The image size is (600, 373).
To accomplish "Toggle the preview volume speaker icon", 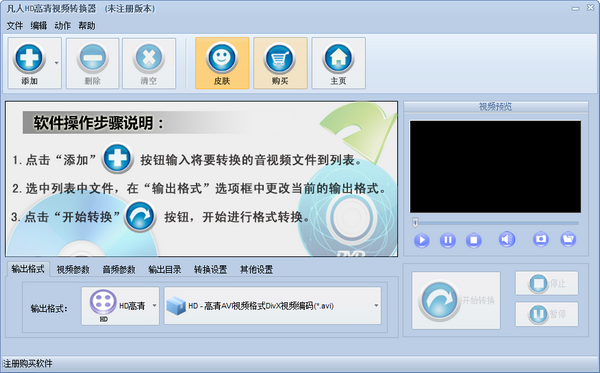I will 507,239.
